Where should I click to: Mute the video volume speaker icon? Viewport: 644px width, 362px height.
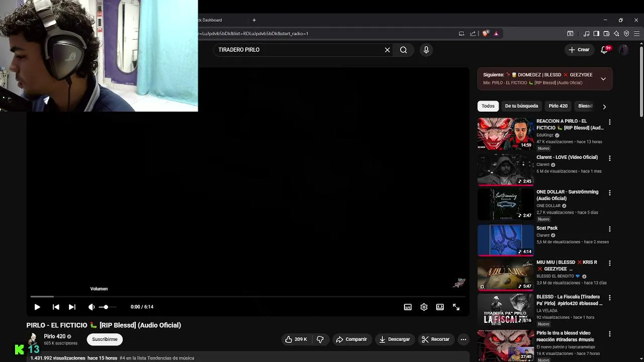pyautogui.click(x=91, y=307)
